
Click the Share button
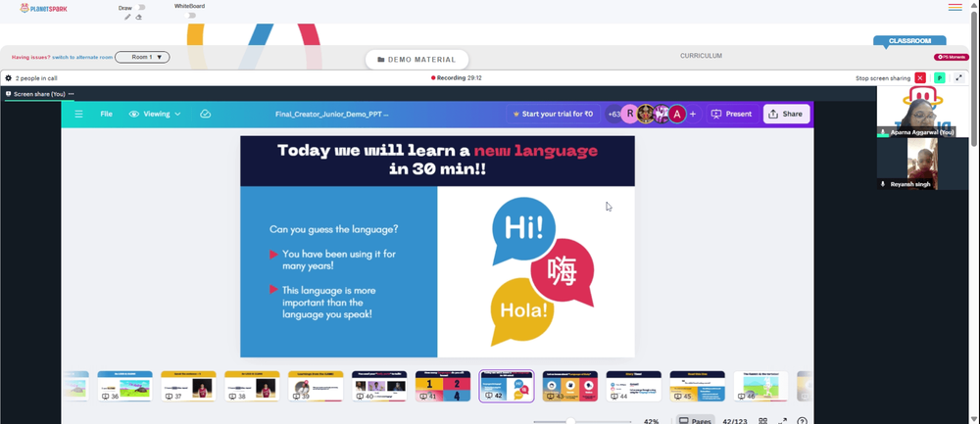(786, 115)
